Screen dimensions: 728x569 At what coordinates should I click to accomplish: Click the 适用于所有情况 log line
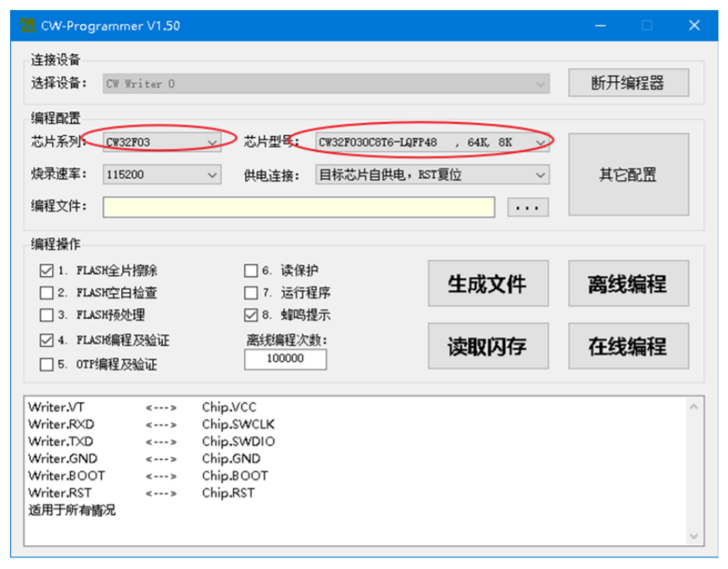(x=72, y=510)
